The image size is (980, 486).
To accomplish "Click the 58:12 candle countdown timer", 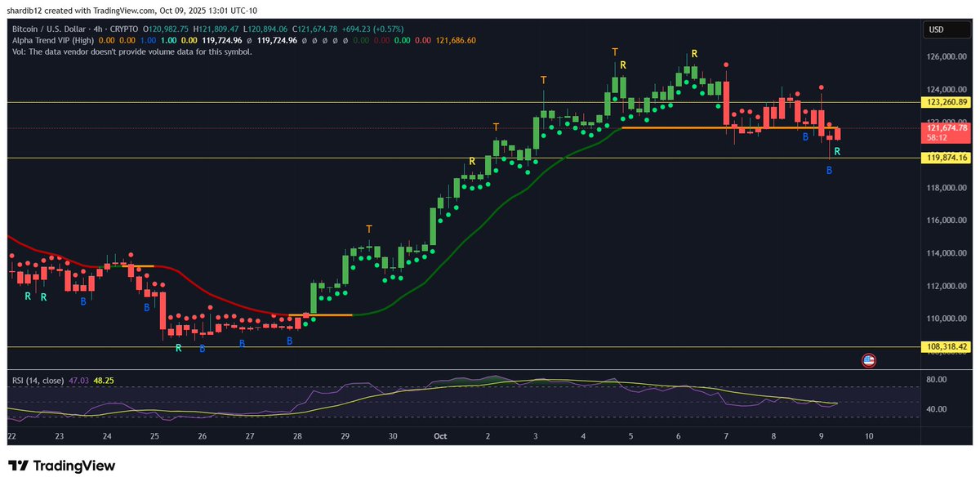I will pos(938,138).
